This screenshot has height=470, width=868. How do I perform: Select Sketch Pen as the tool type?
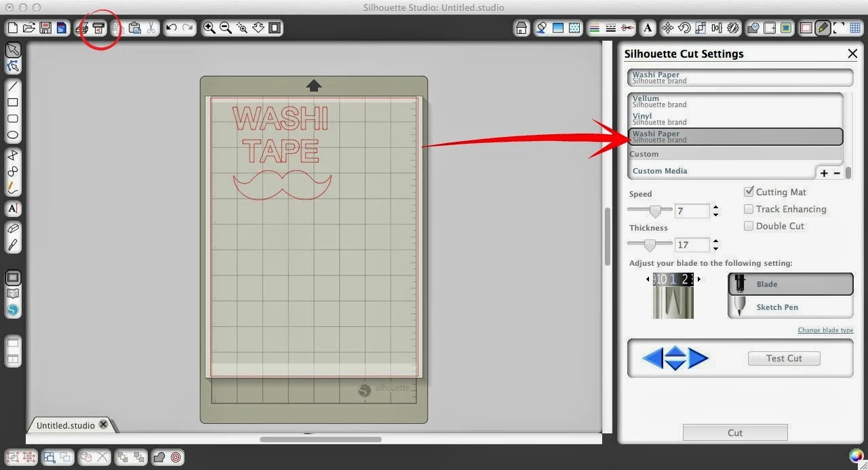pos(791,307)
